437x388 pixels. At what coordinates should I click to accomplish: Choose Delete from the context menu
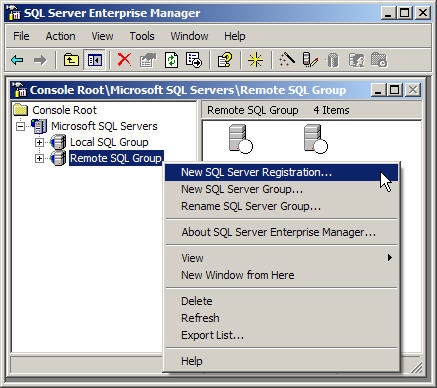click(x=282, y=301)
